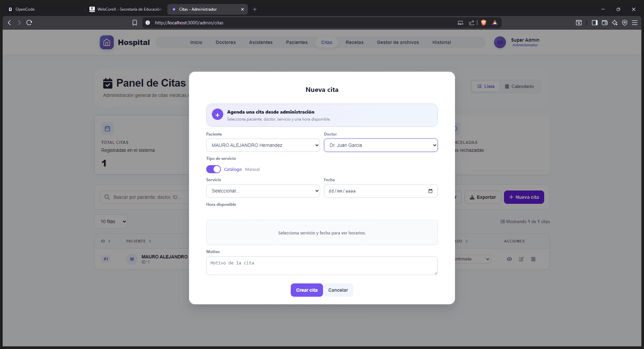
Task: Open the Brave wallet icon
Action: pyautogui.click(x=605, y=23)
